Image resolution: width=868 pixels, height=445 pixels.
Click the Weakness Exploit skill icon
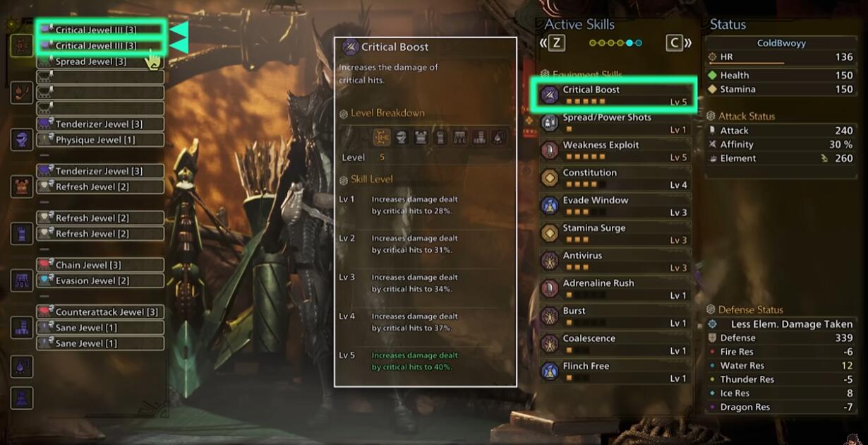tap(550, 150)
